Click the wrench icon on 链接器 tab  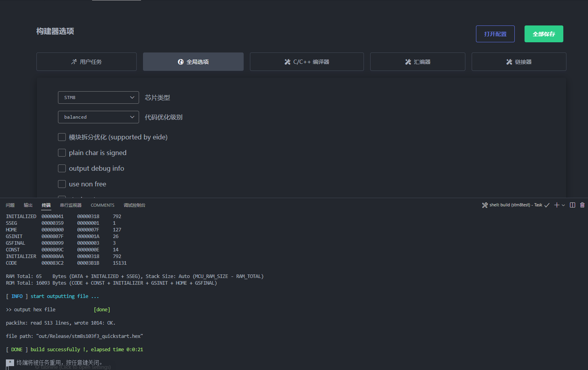click(x=509, y=62)
